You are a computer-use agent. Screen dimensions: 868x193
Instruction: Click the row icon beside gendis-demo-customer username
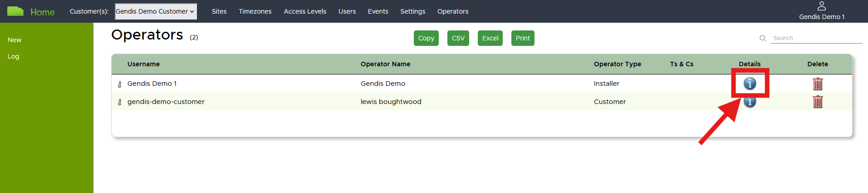click(x=120, y=102)
